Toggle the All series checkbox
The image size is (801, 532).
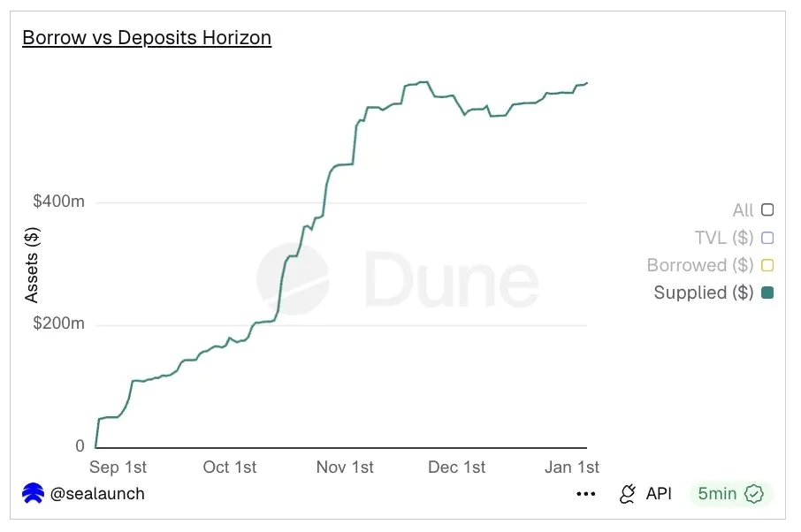pyautogui.click(x=767, y=210)
